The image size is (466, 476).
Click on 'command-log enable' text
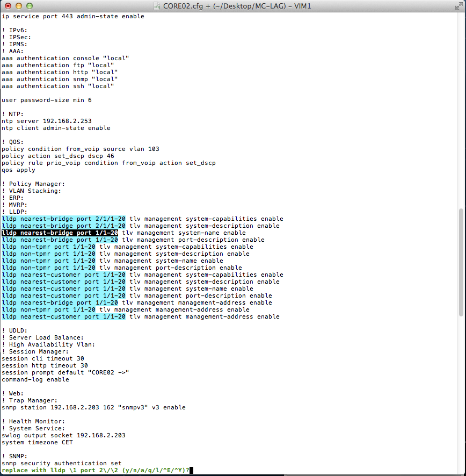pyautogui.click(x=35, y=379)
